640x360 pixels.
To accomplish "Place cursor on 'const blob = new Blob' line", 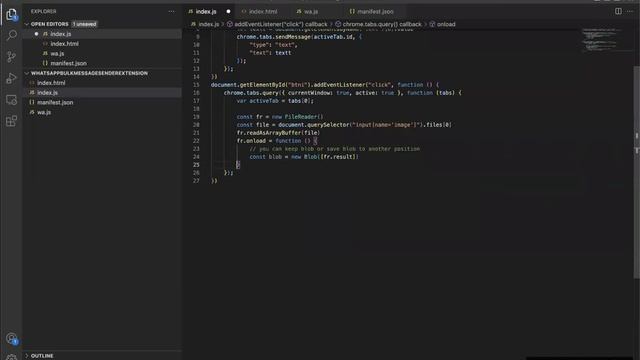I will pos(304,157).
